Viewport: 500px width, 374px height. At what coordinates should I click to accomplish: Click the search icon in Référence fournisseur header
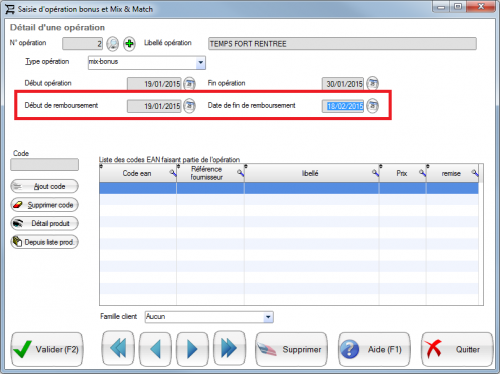[x=240, y=173]
